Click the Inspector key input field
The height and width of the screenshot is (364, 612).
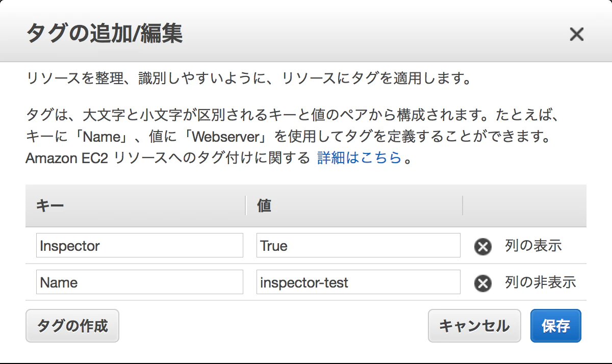139,245
